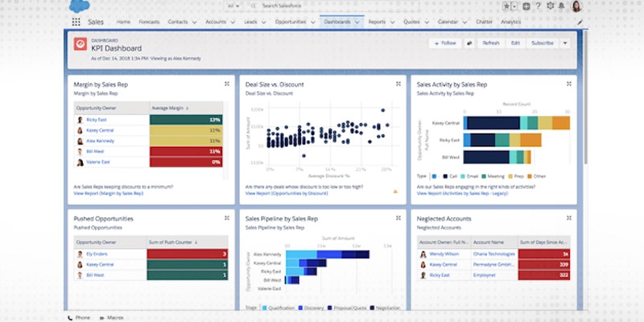Screen dimensions: 644x322
Task: Click the Follow button
Action: click(445, 43)
